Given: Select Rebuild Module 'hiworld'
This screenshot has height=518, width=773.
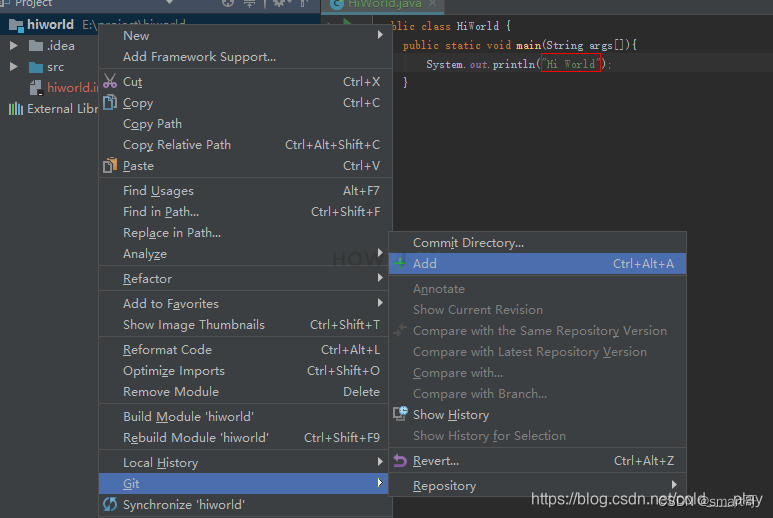Looking at the screenshot, I should [246, 438].
